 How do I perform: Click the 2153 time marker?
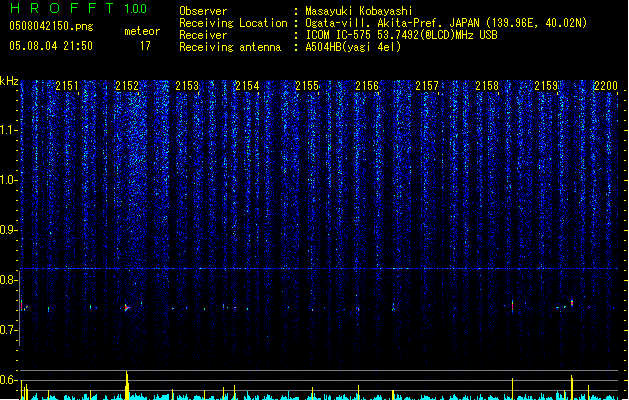(x=187, y=86)
